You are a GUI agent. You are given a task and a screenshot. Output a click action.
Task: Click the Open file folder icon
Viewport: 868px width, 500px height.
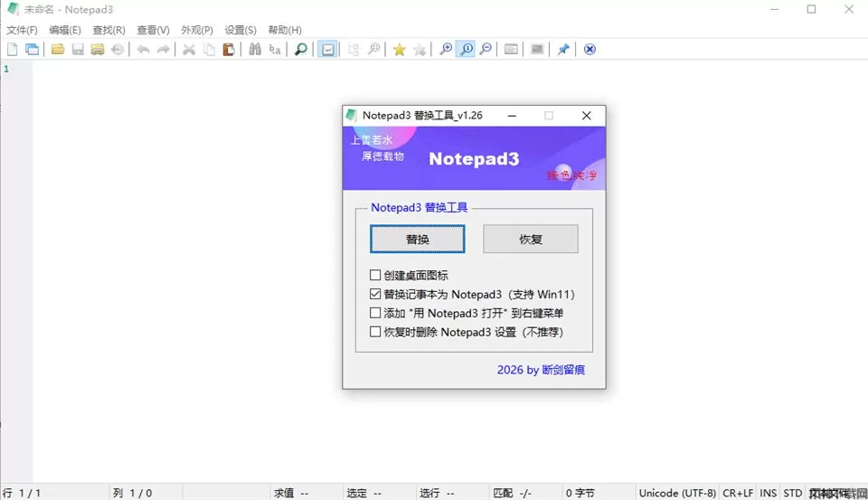pos(57,50)
